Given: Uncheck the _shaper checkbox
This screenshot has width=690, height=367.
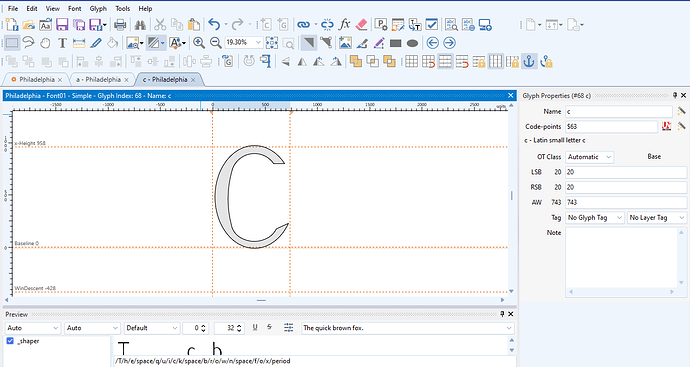Looking at the screenshot, I should [x=10, y=341].
